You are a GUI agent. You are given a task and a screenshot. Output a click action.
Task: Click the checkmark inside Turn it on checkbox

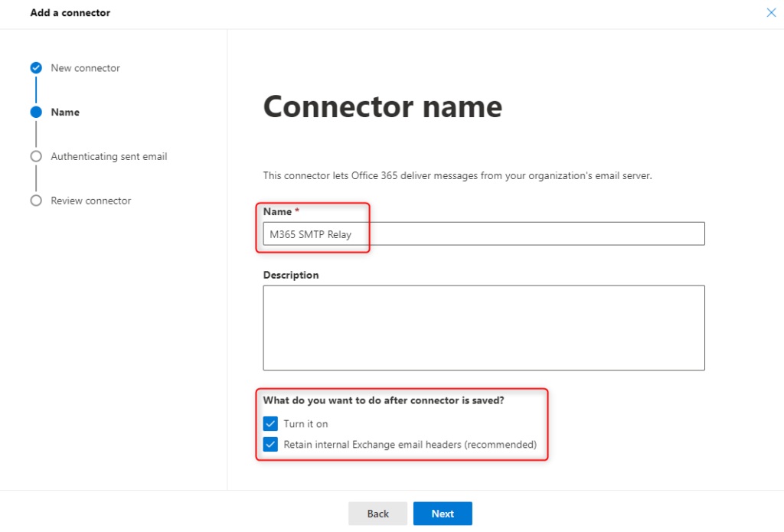[x=270, y=423]
